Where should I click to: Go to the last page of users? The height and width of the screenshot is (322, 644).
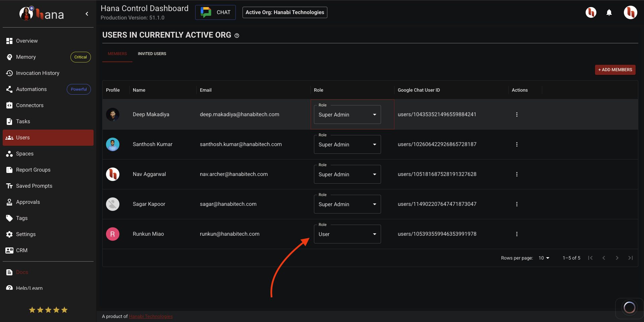tap(631, 258)
